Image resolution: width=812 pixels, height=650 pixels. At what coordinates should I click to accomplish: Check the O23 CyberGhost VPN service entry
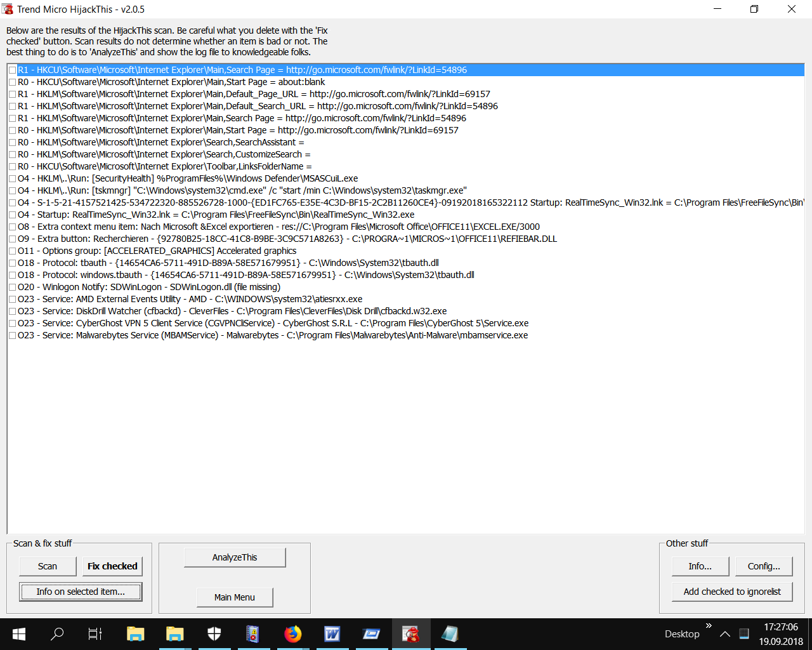(x=12, y=323)
